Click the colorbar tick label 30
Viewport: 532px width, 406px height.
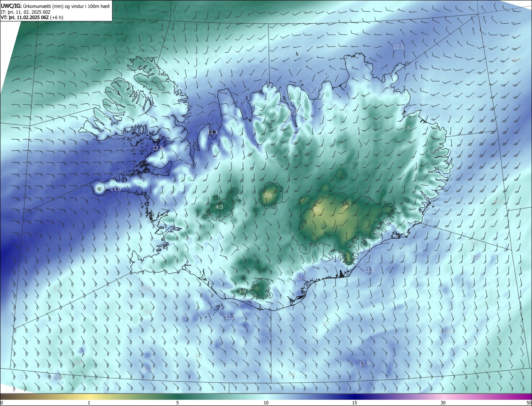(443, 403)
